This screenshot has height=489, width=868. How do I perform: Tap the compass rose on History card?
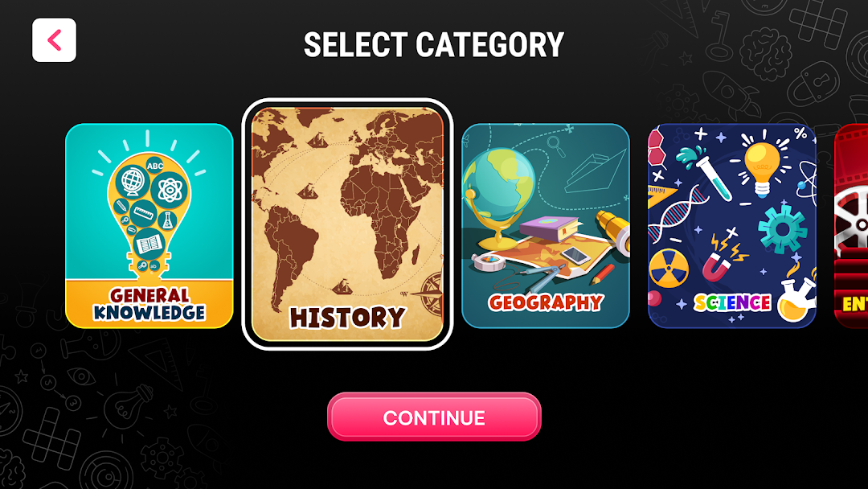click(429, 294)
